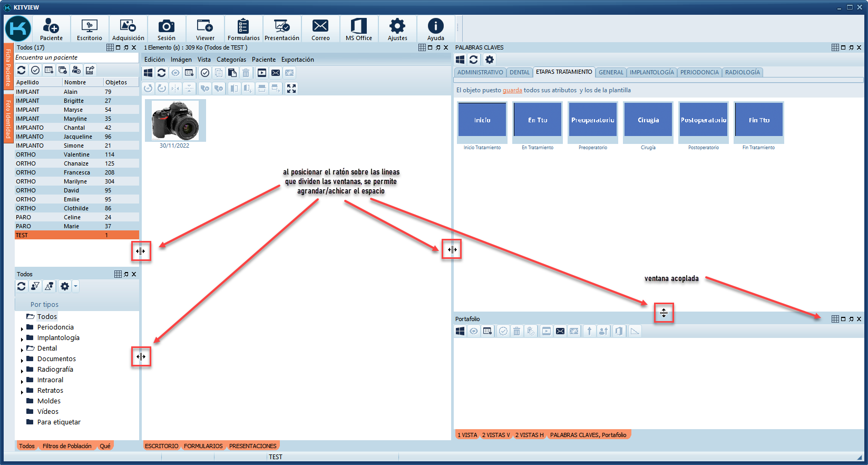Open the Viewer module
Screen dimensions: 868x465
coord(205,29)
